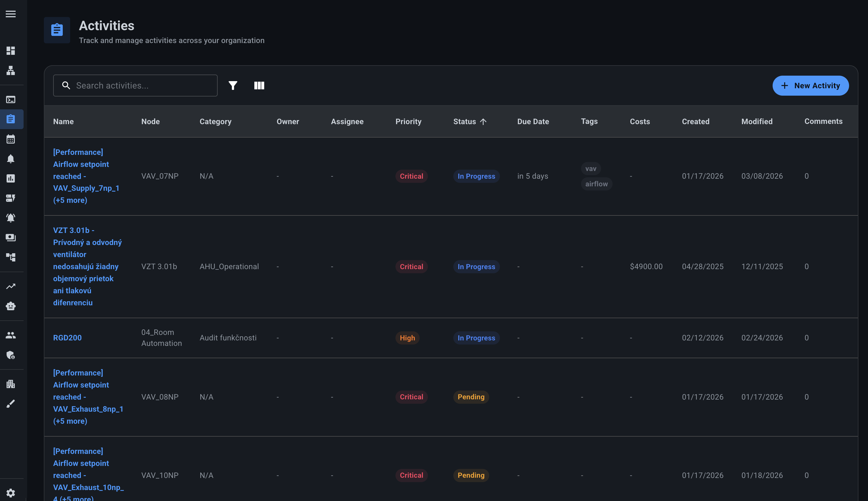This screenshot has height=501, width=868.
Task: Open the hierarchy tree icon in sidebar
Action: tap(11, 70)
